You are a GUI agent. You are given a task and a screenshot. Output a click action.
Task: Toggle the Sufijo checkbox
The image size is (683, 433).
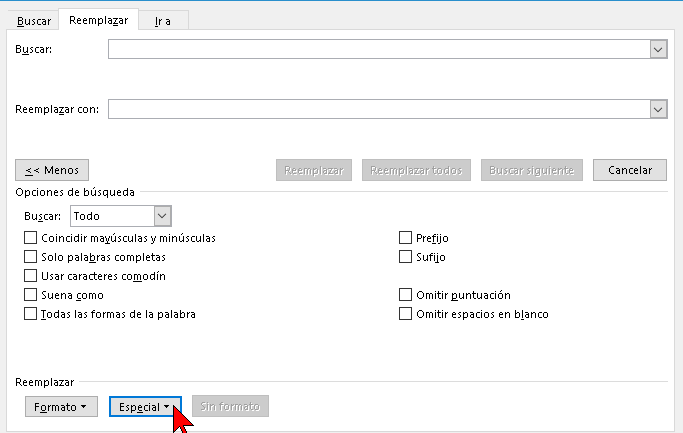tap(405, 257)
